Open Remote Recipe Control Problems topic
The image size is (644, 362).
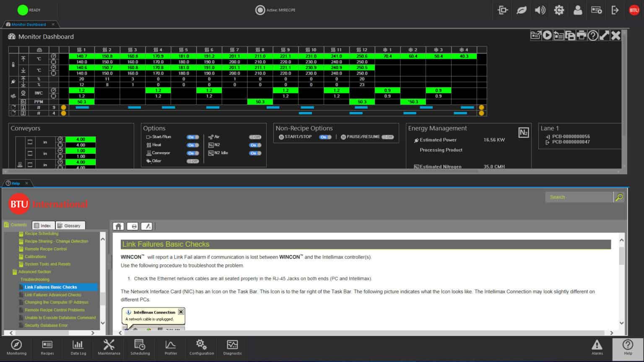(55, 310)
